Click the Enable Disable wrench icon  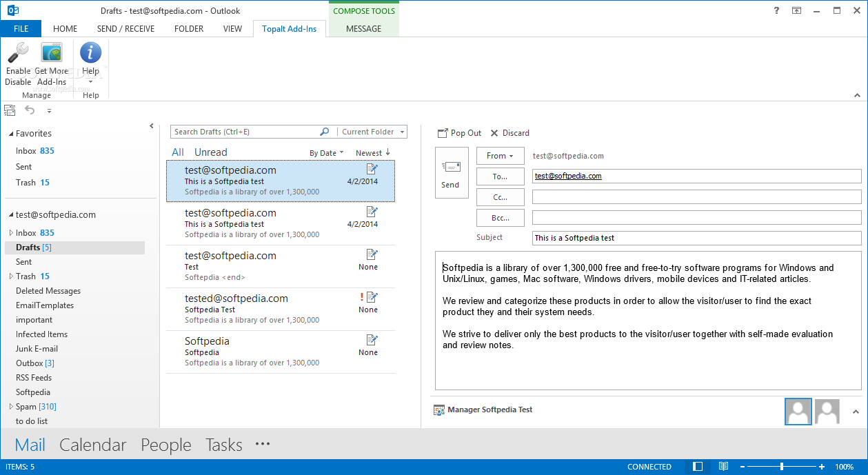(18, 53)
